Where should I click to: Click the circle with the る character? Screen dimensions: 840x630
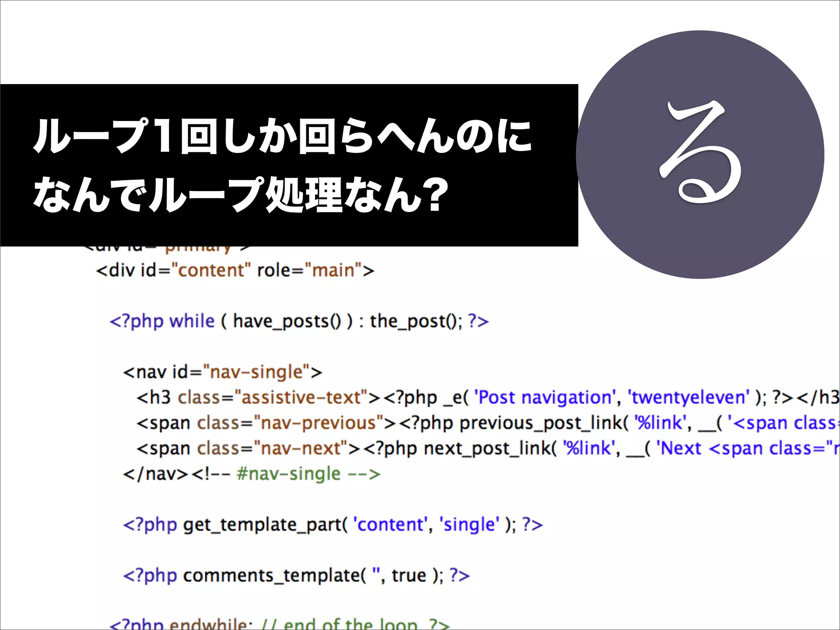[x=700, y=155]
